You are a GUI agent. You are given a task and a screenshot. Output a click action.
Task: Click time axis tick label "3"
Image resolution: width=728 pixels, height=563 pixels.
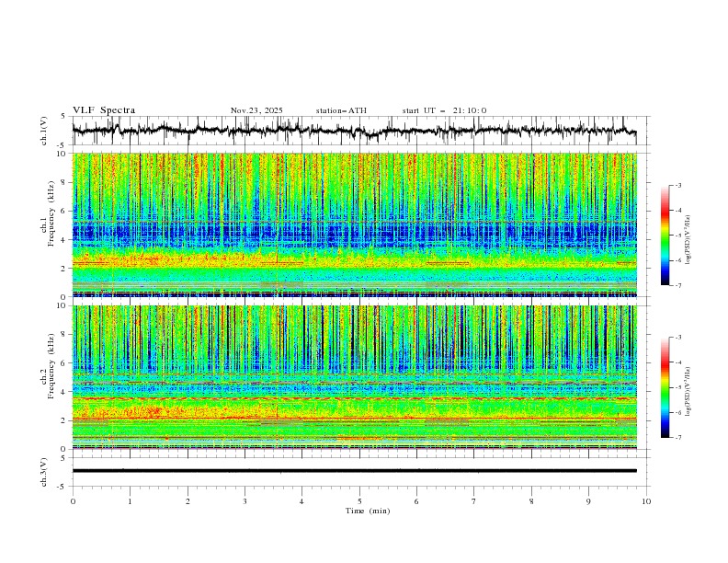tap(245, 501)
